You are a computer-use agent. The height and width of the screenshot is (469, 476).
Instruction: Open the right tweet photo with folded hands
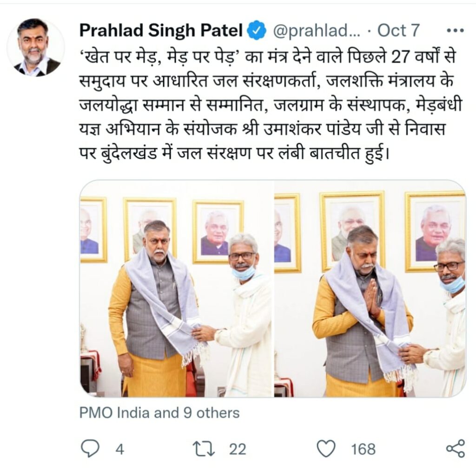[x=370, y=288]
